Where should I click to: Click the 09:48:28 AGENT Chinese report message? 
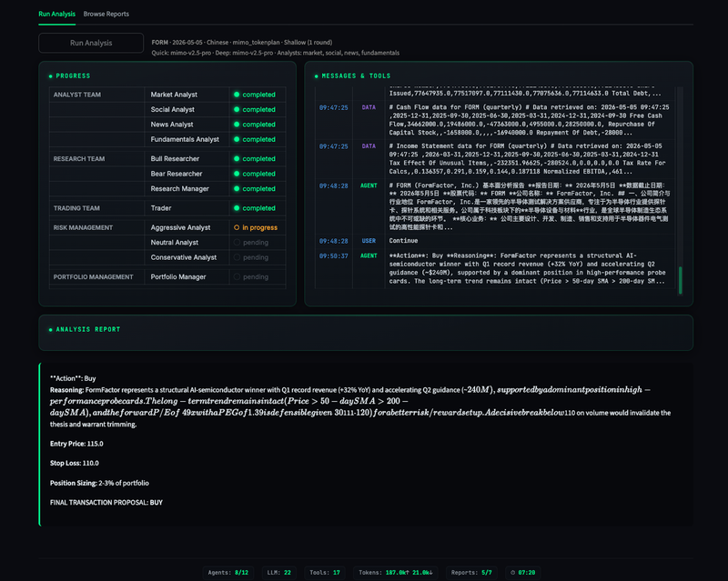[x=495, y=206]
